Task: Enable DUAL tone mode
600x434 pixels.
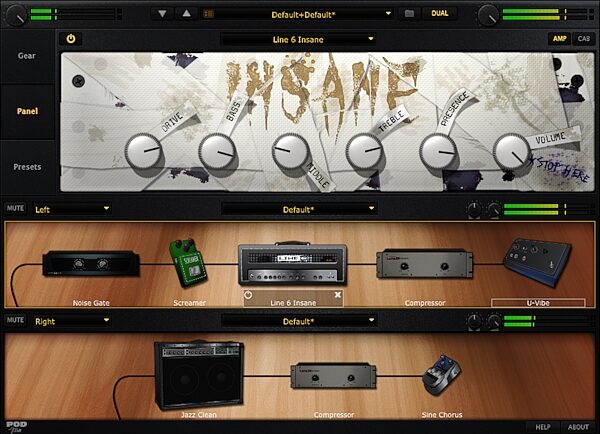Action: point(440,13)
